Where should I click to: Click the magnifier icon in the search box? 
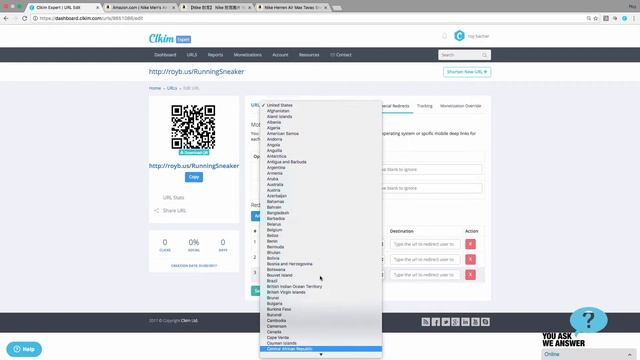(x=484, y=55)
